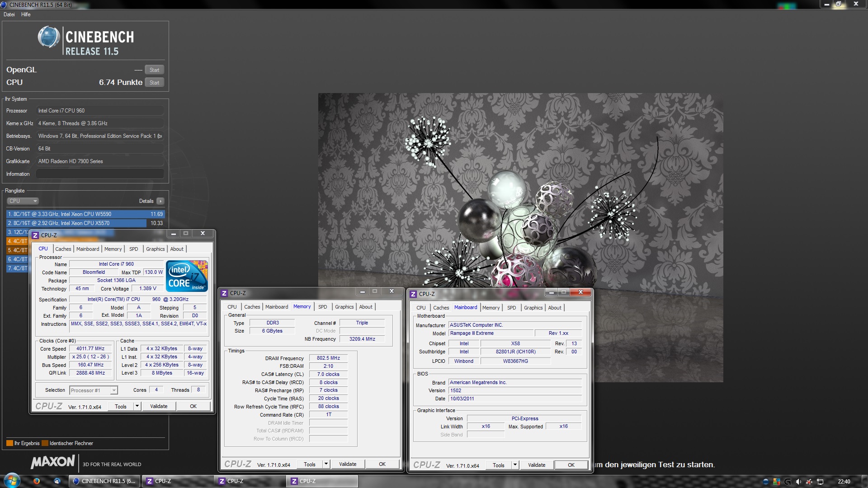Click the Rampage III Extreme model field
This screenshot has width=868, height=488.
coord(491,333)
